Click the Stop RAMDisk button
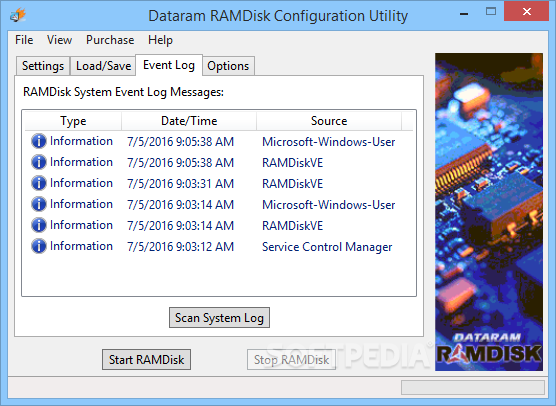This screenshot has height=406, width=556. 291,360
